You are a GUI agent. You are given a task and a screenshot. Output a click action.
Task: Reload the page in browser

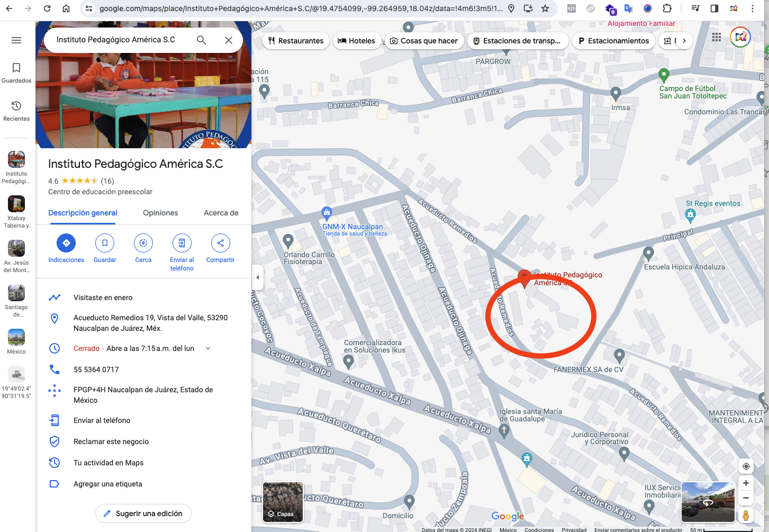[47, 8]
